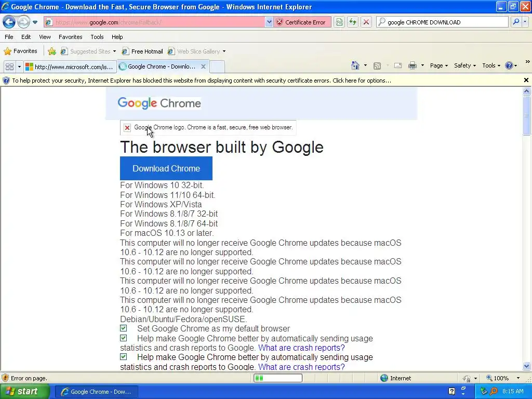Open a new blank tab
Image resolution: width=532 pixels, height=399 pixels.
click(217, 67)
